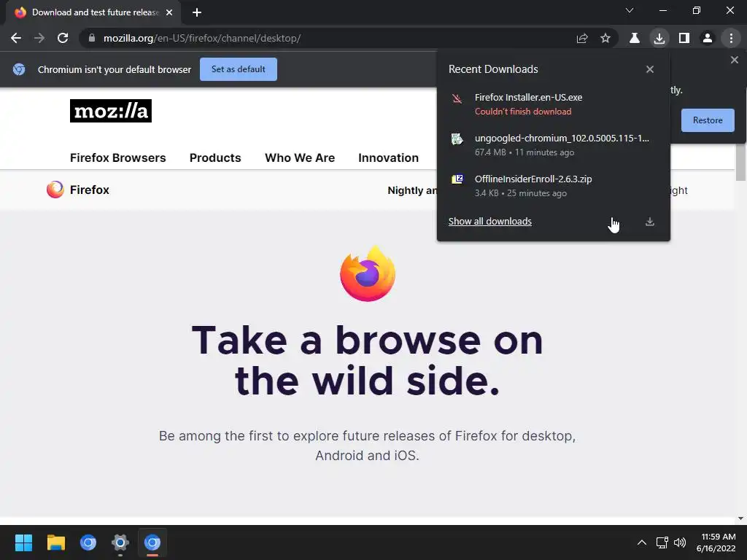Select the Download and test future releases tab
The image size is (747, 560).
point(93,12)
